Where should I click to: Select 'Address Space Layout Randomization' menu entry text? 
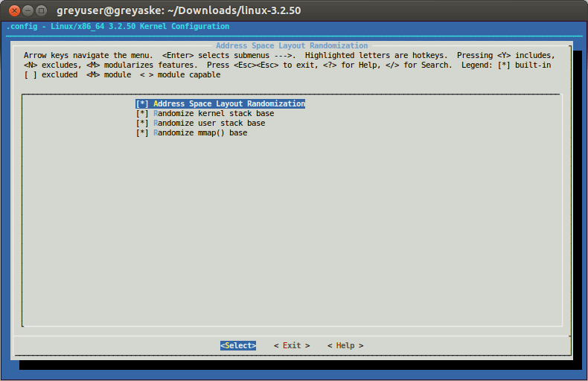(229, 104)
